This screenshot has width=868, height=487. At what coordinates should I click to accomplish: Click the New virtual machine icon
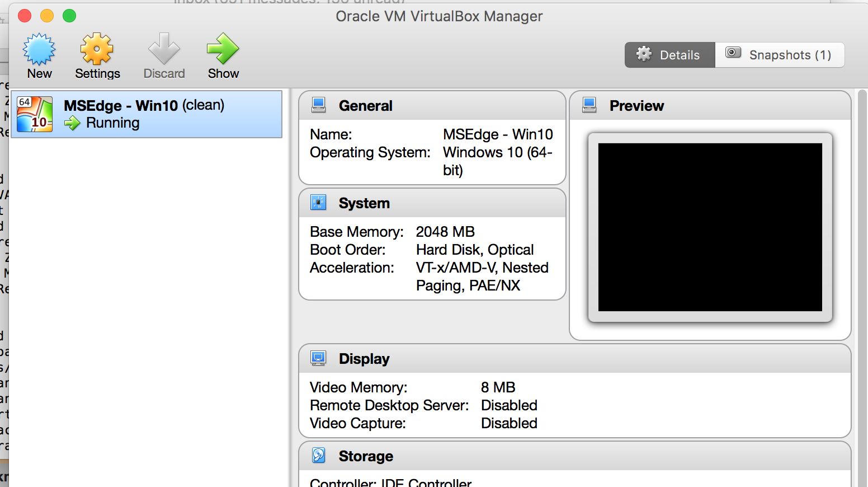coord(39,49)
